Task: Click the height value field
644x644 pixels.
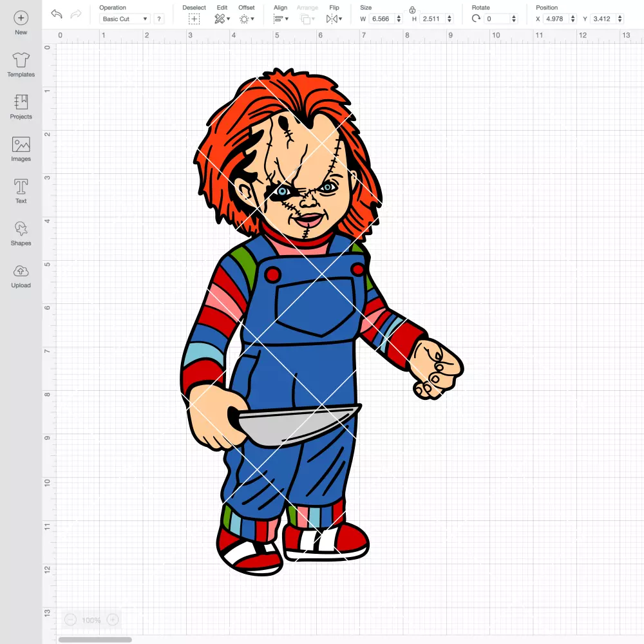Action: [x=432, y=19]
